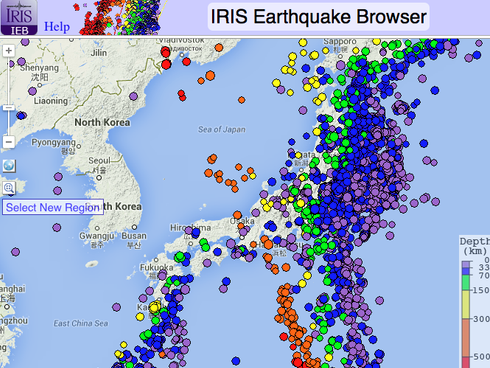The height and width of the screenshot is (368, 490).
Task: Click the map zoom out minus button
Action: [9, 142]
